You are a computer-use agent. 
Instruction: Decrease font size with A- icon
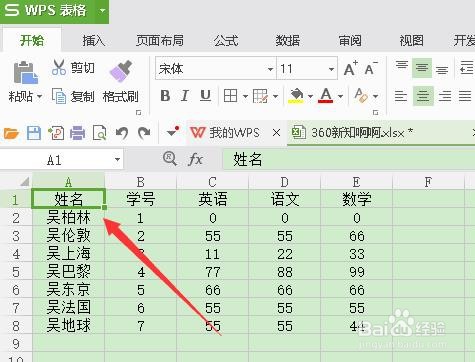[x=371, y=69]
